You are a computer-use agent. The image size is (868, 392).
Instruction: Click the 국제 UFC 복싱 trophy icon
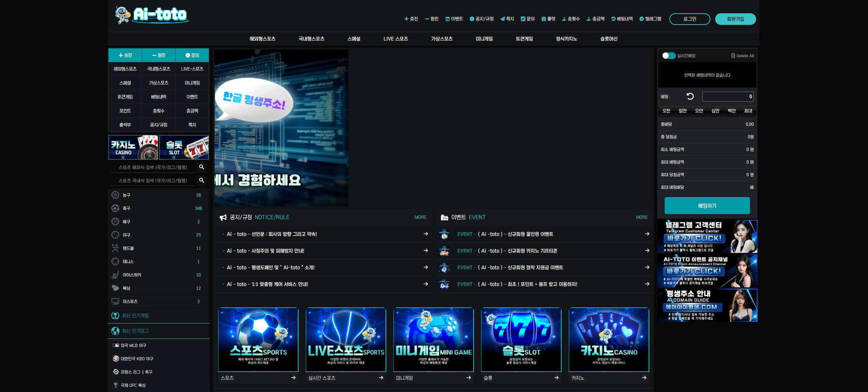click(x=116, y=385)
